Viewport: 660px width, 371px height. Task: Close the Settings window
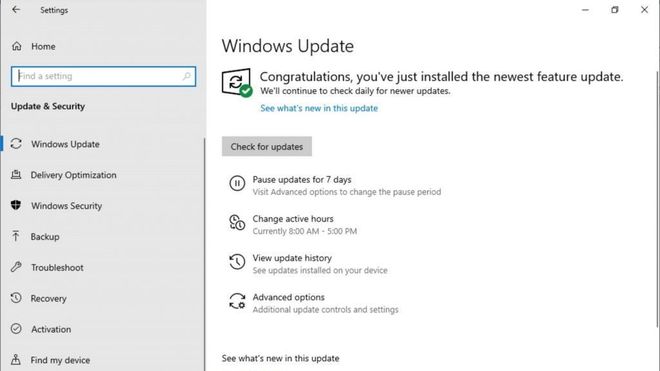(x=644, y=10)
